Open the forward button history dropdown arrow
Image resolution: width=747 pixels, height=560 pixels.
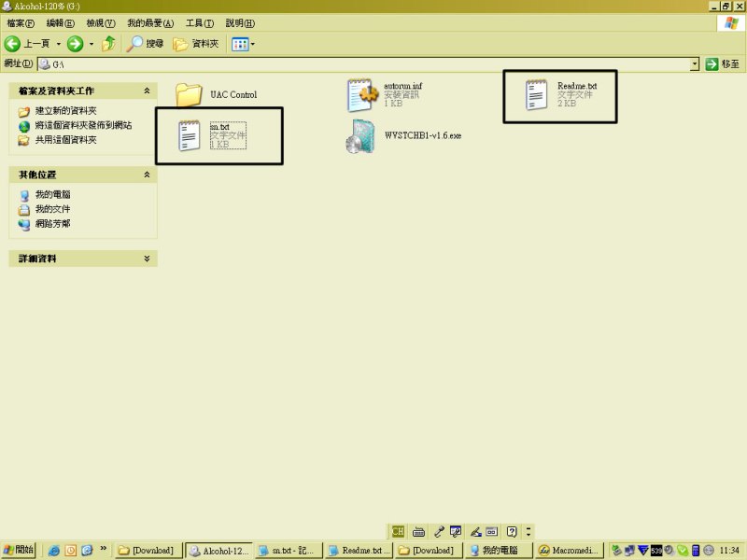[91, 44]
